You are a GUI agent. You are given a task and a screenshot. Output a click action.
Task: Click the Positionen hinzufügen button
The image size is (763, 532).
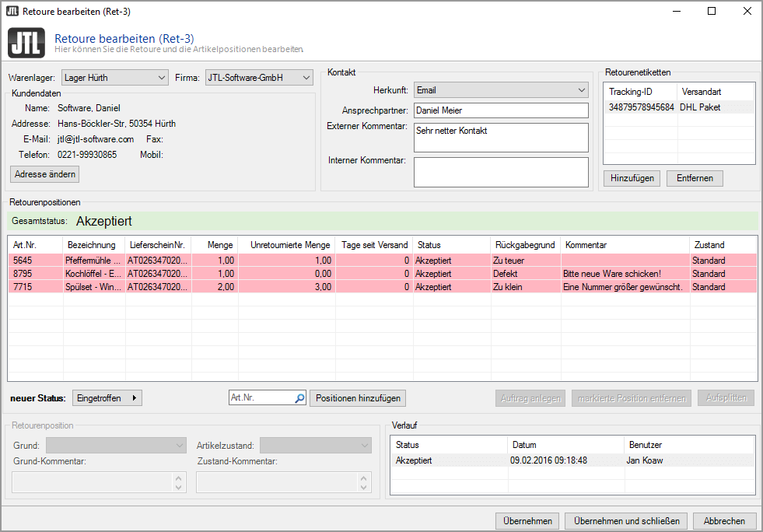coord(358,398)
